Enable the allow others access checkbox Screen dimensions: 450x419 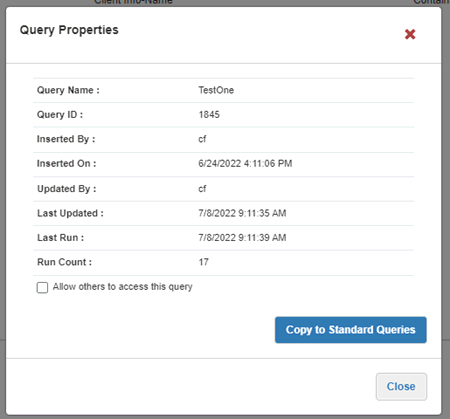[42, 287]
